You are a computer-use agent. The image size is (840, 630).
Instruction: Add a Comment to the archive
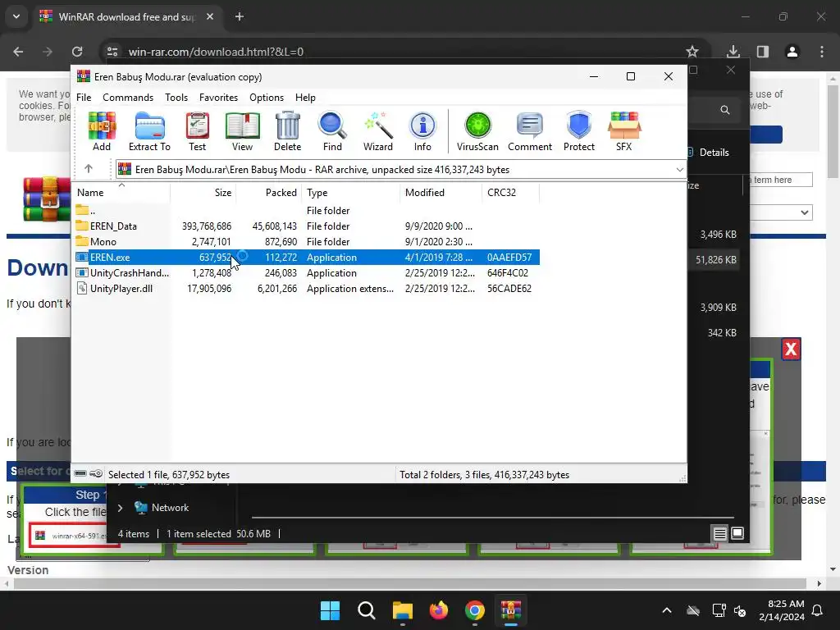(x=530, y=131)
